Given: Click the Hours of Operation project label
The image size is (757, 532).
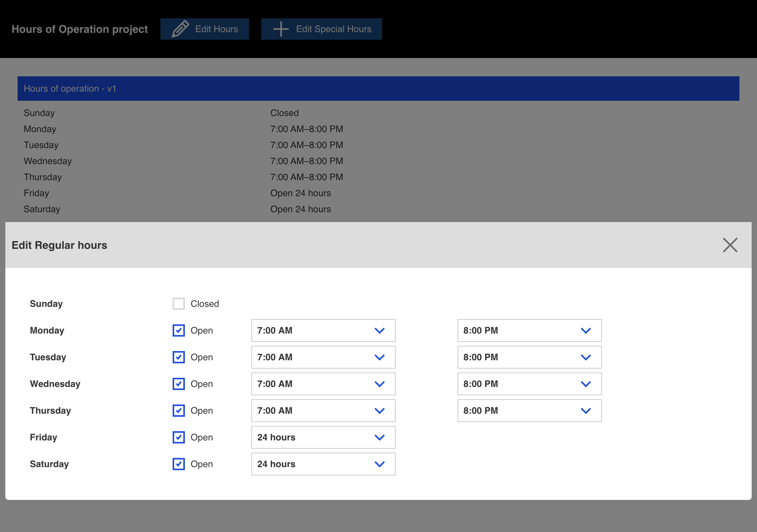Looking at the screenshot, I should (x=80, y=29).
